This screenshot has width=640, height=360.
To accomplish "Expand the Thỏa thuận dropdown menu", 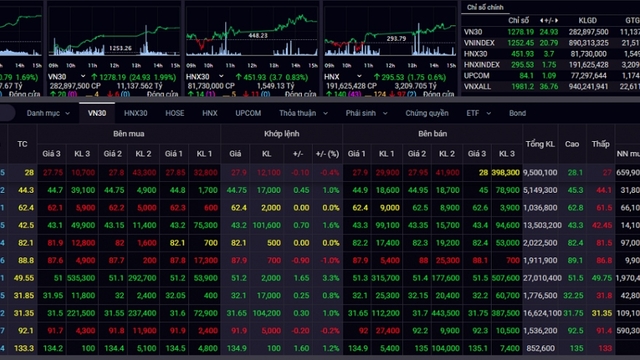I will [x=303, y=113].
